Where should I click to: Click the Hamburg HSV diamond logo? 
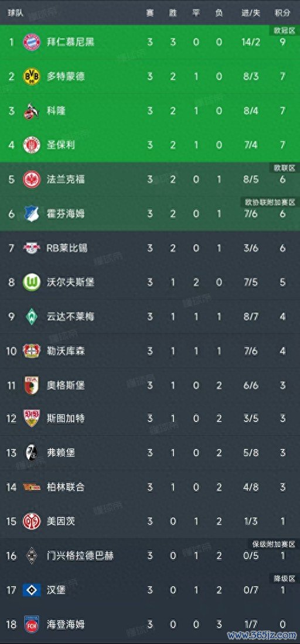tap(32, 590)
